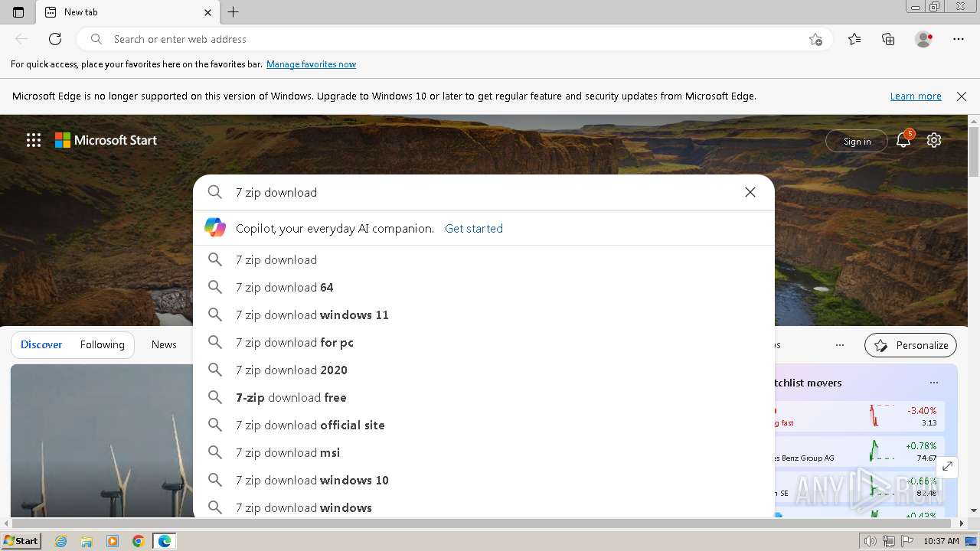The width and height of the screenshot is (980, 551).
Task: Open the News feed tab
Action: (x=164, y=344)
